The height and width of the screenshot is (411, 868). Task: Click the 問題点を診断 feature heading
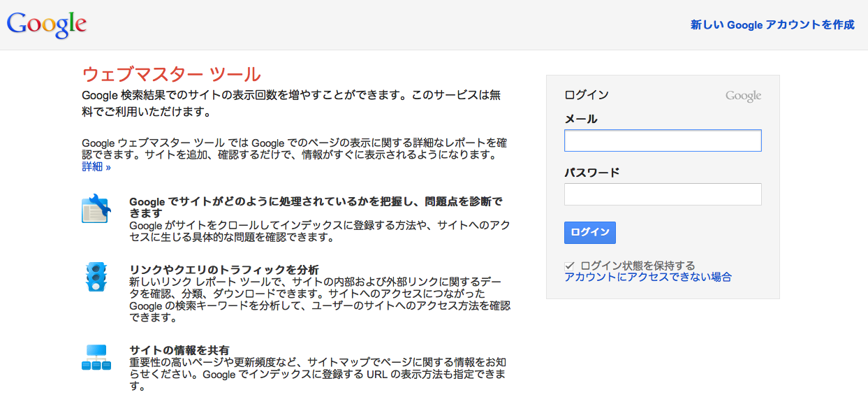click(x=316, y=208)
